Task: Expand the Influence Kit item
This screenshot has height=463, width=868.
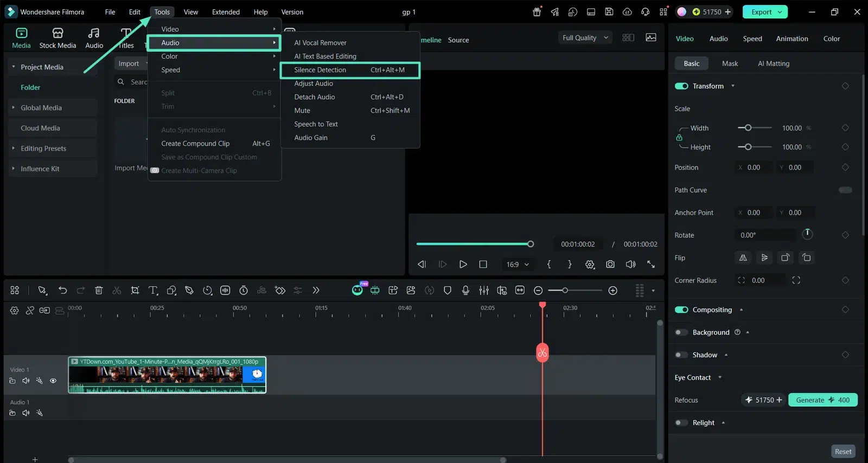Action: (x=14, y=169)
